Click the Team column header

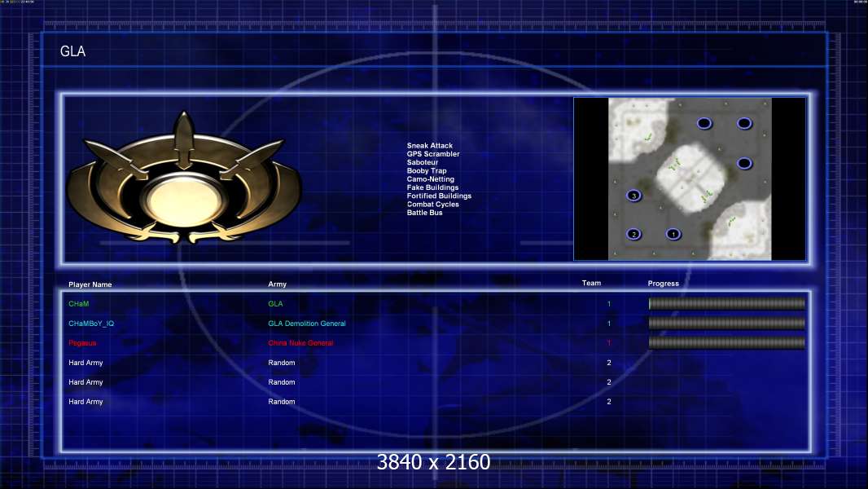(x=591, y=284)
